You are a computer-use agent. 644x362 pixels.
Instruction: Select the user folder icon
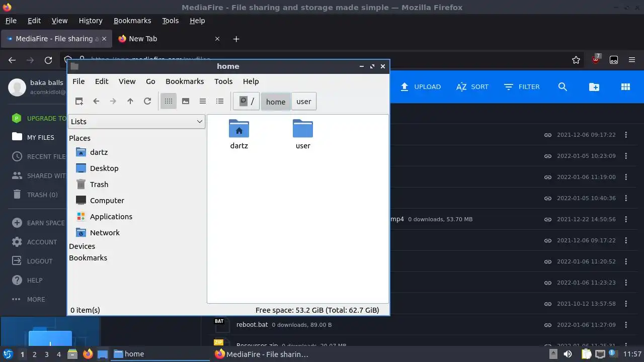pos(303,129)
